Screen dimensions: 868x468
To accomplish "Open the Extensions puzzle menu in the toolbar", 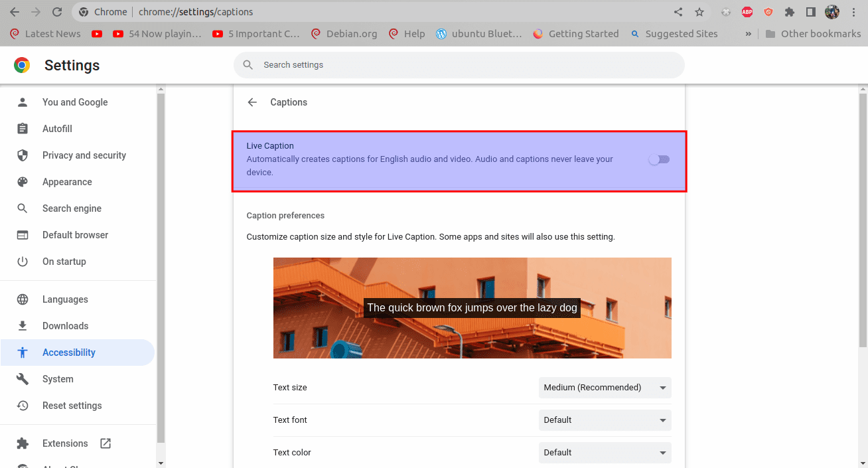I will coord(790,12).
